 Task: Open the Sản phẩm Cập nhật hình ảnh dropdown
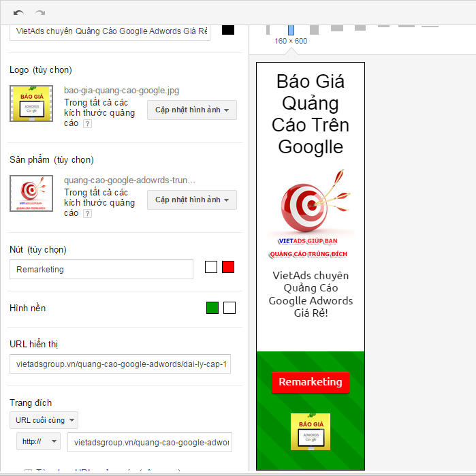(x=192, y=200)
